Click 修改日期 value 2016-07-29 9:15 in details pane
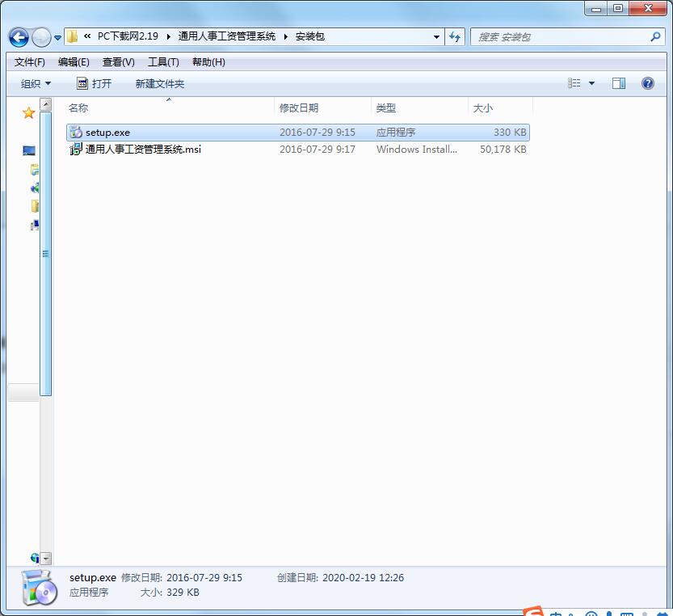 click(x=204, y=578)
